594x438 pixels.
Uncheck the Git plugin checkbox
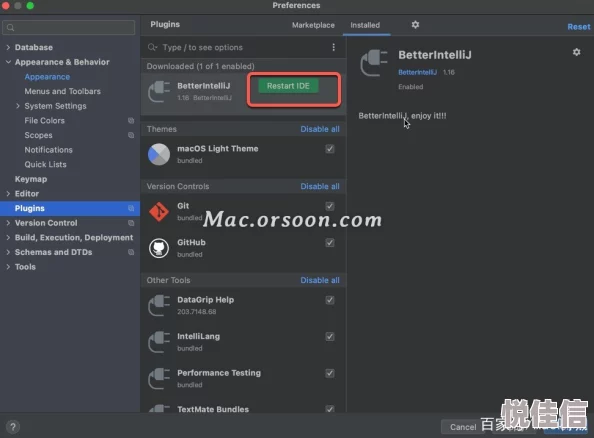pyautogui.click(x=330, y=206)
